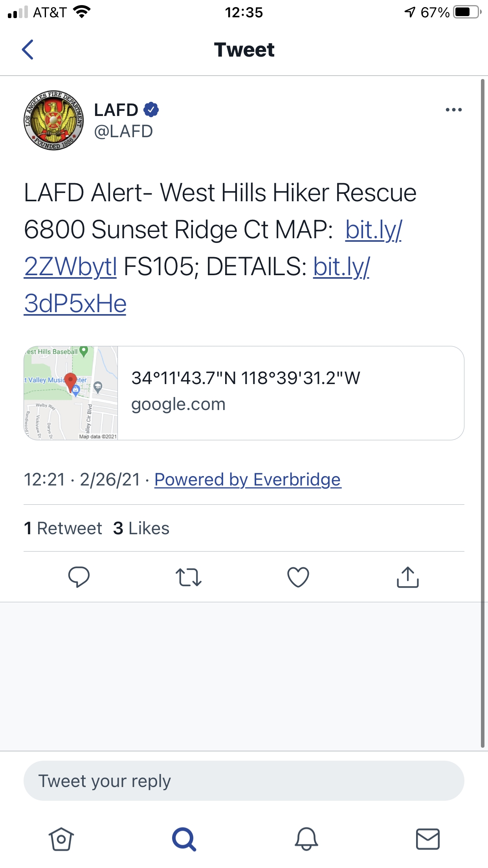Tap the reply speech bubble icon
Image resolution: width=488 pixels, height=868 pixels.
point(79,577)
